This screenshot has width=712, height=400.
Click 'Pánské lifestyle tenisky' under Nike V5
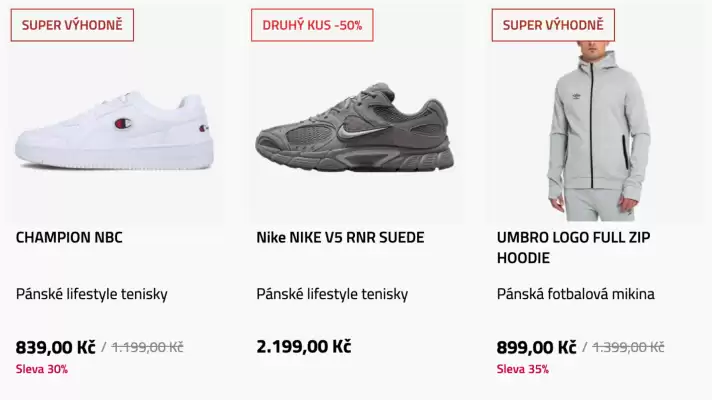(x=332, y=294)
